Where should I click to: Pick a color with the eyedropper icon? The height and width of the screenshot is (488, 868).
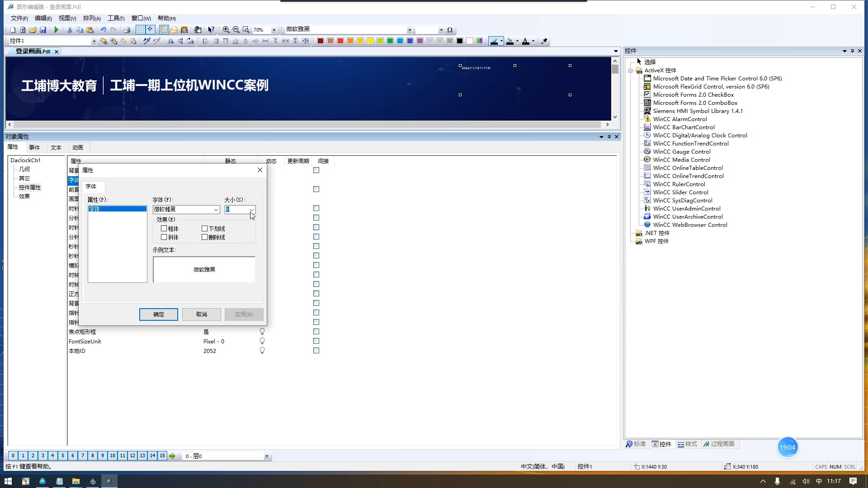pyautogui.click(x=544, y=41)
